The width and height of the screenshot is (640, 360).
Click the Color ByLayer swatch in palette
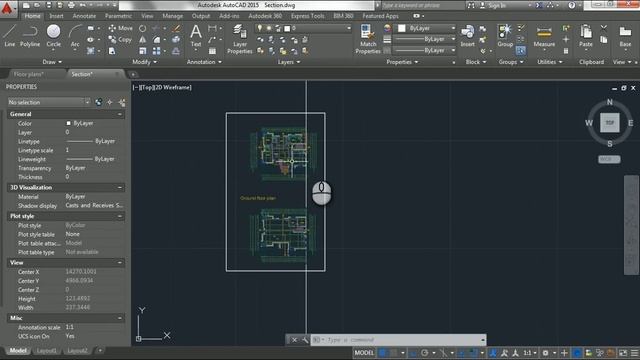tap(68, 123)
